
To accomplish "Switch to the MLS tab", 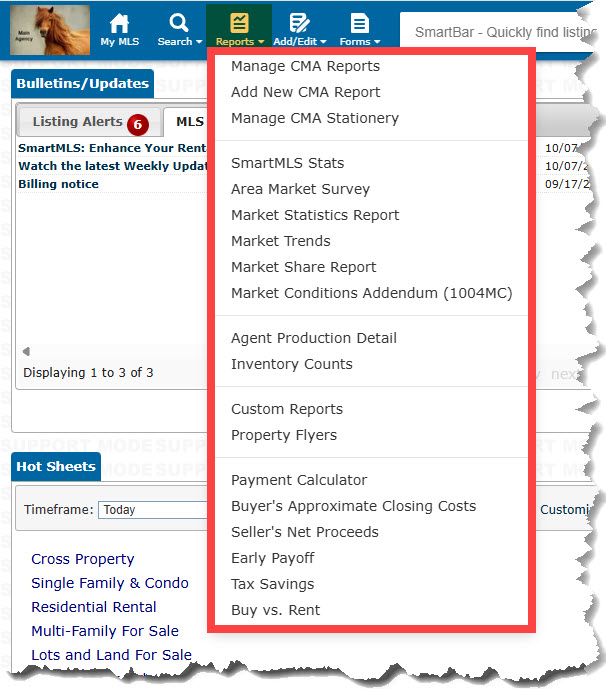I will coord(186,122).
